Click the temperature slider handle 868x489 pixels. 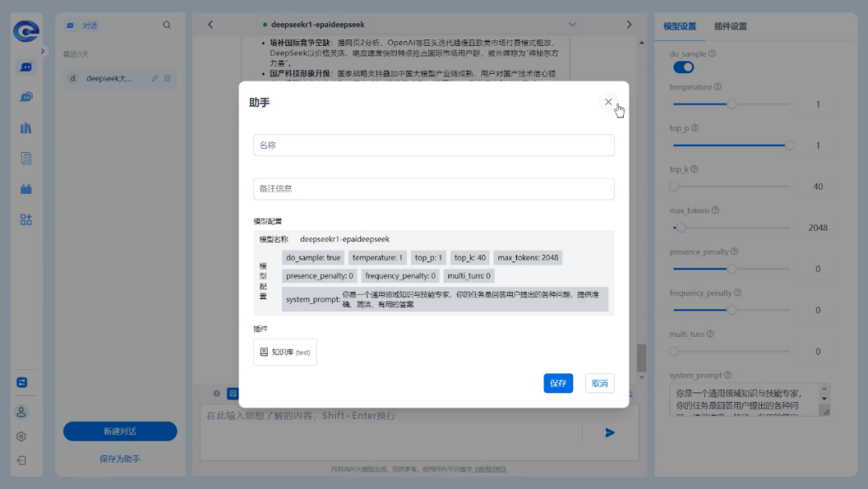731,104
